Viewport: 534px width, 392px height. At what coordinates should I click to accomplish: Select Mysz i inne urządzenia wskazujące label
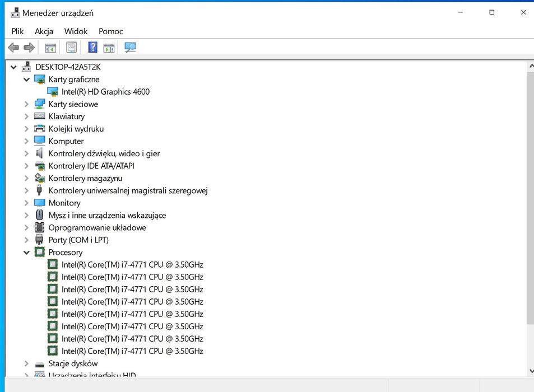click(107, 215)
